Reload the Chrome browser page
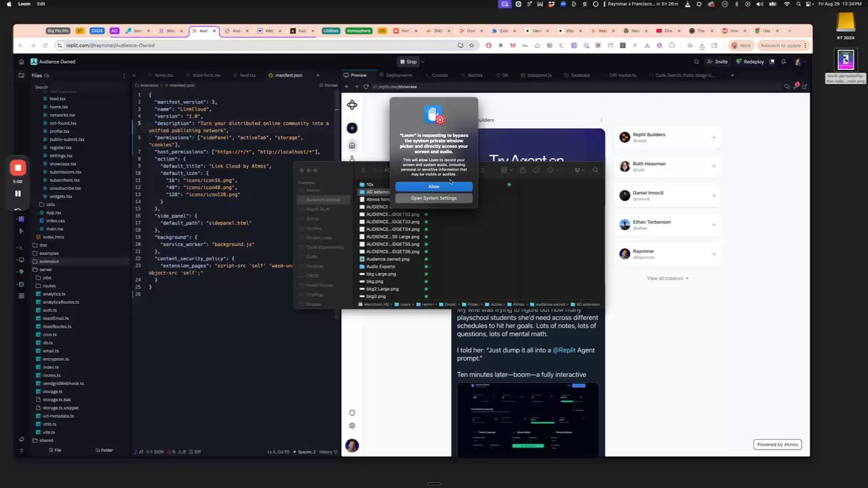This screenshot has height=488, width=868. [x=45, y=45]
